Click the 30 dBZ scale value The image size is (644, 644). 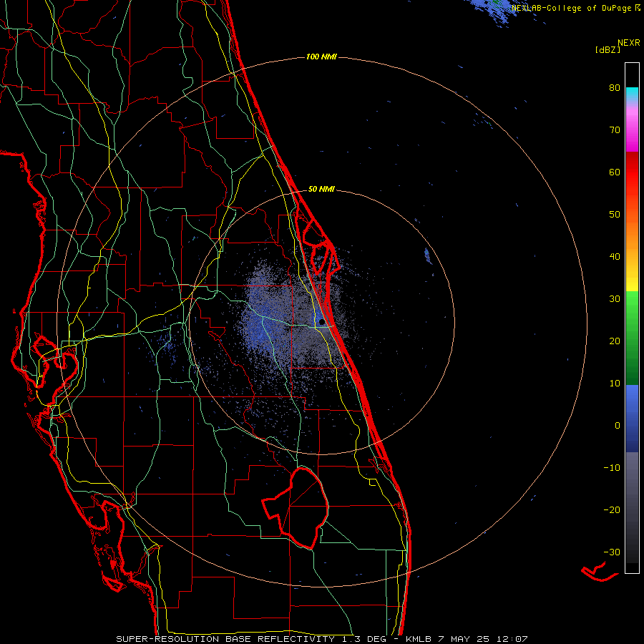pyautogui.click(x=615, y=299)
